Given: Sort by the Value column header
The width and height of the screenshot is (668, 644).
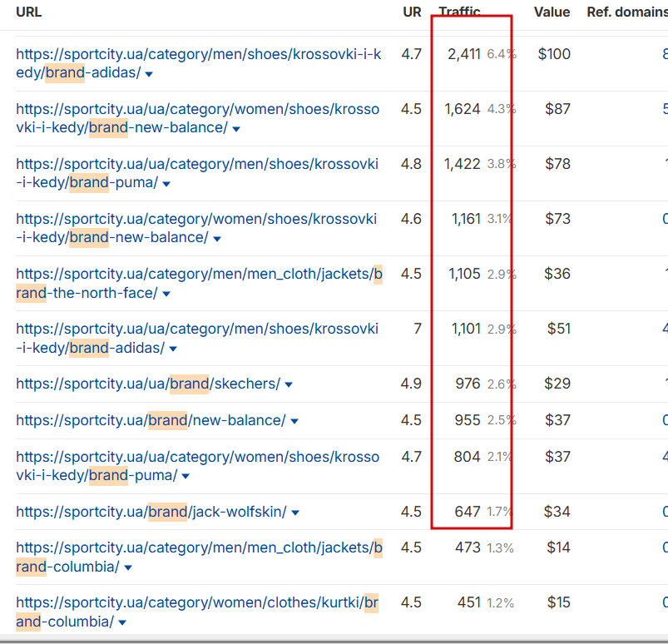Looking at the screenshot, I should 552,12.
